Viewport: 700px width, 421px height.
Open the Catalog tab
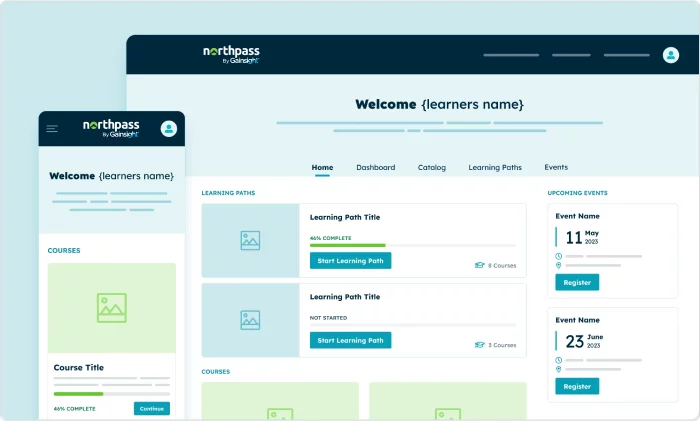432,167
